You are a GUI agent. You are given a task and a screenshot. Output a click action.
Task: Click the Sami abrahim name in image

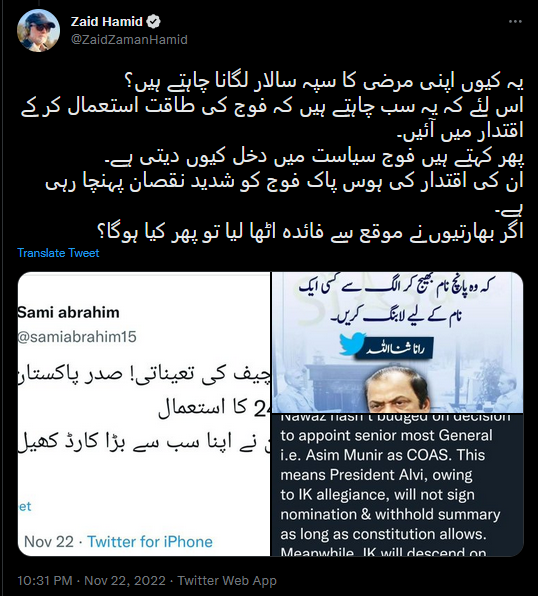[x=68, y=312]
